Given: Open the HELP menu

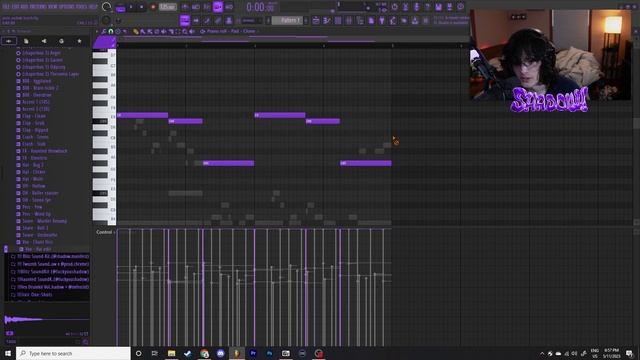Looking at the screenshot, I should (x=93, y=6).
